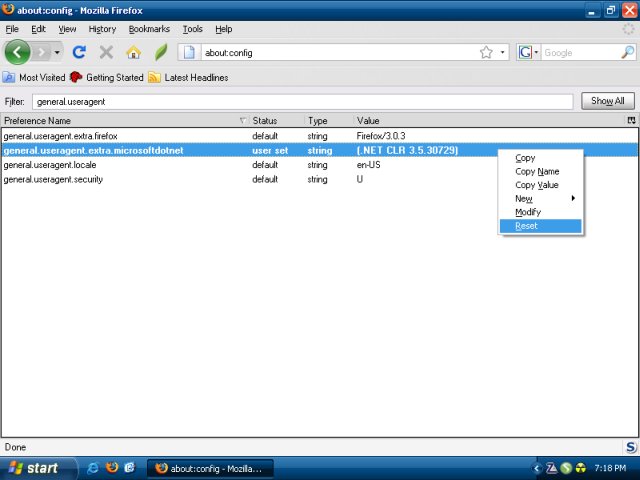Open the back/forward history dropdown arrow
Screen dimensions: 640x480
57,52
